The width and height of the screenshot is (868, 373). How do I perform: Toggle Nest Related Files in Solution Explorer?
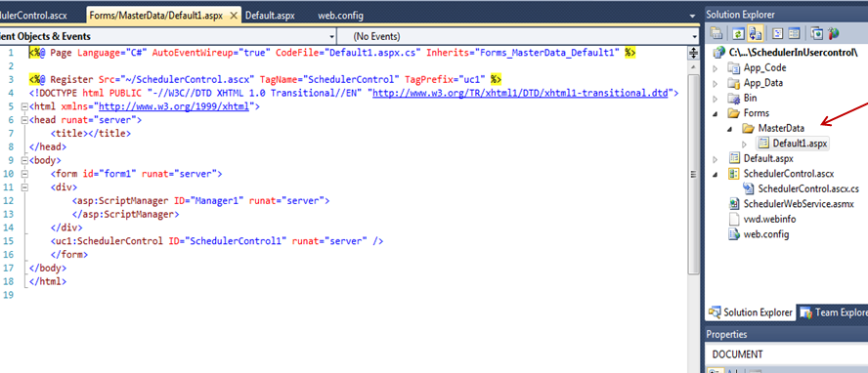[755, 34]
